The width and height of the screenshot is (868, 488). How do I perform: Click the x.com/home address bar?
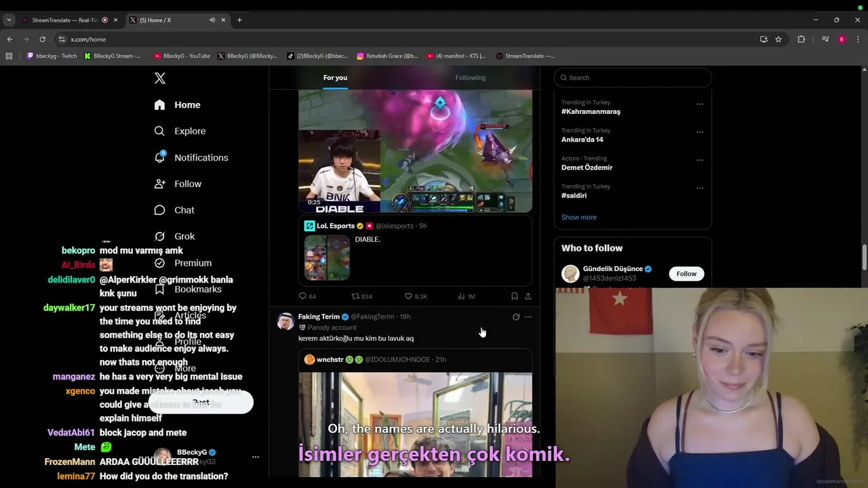tap(407, 39)
